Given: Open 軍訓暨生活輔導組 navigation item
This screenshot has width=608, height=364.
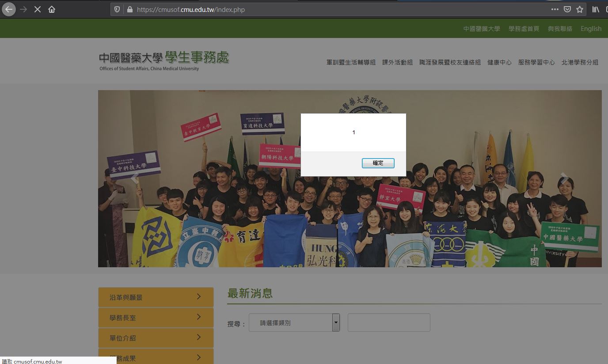Looking at the screenshot, I should click(x=351, y=62).
